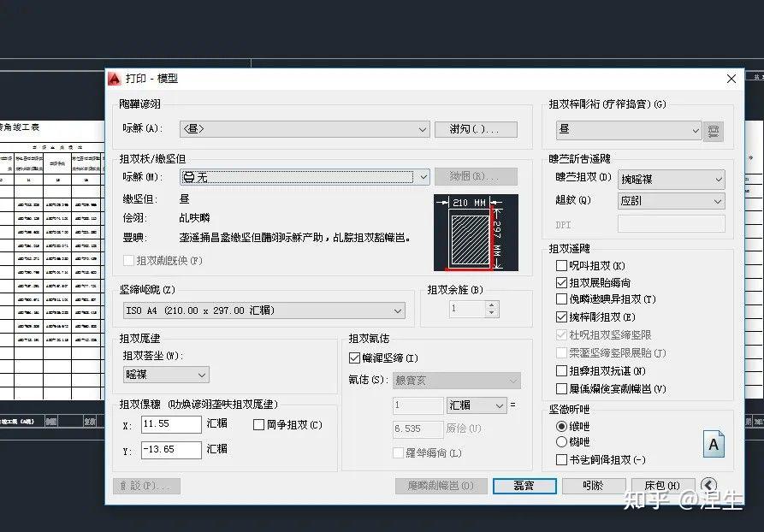The image size is (764, 532).
Task: Tick the center the plot (C) checkbox
Action: pos(258,425)
